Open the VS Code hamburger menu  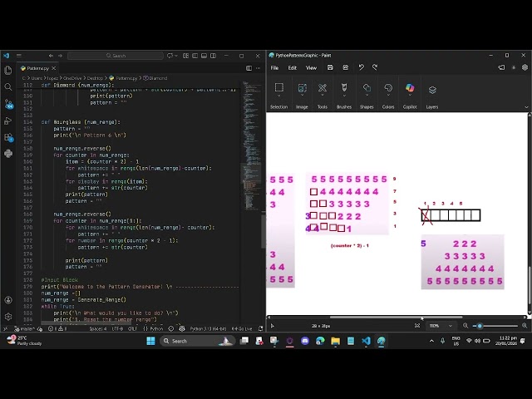click(19, 56)
